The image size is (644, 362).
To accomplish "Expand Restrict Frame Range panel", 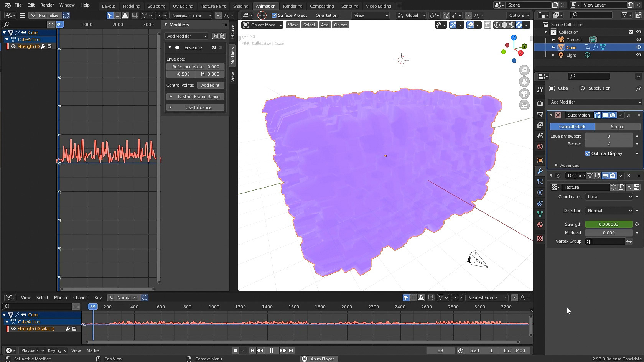I will 195,97.
